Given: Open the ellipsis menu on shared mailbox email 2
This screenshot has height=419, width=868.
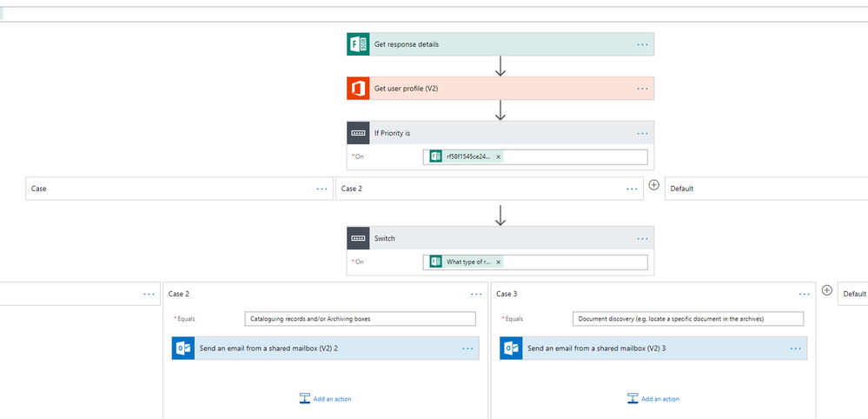Looking at the screenshot, I should 467,349.
